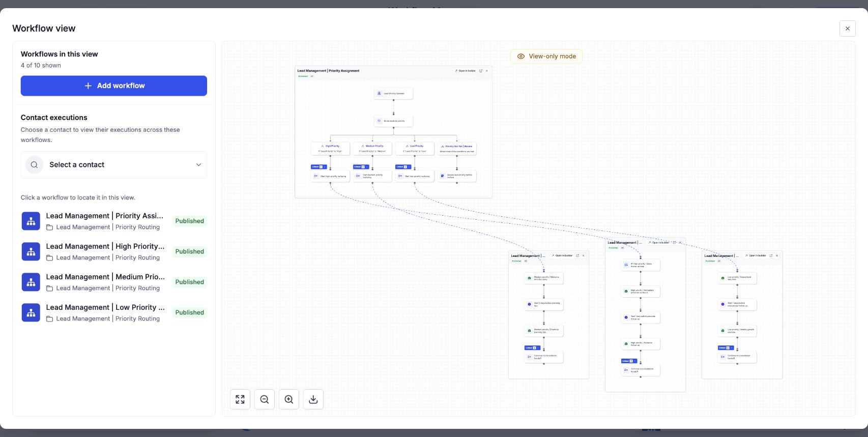Expand Linked badge above high priority nurturing
The width and height of the screenshot is (868, 437).
[319, 167]
